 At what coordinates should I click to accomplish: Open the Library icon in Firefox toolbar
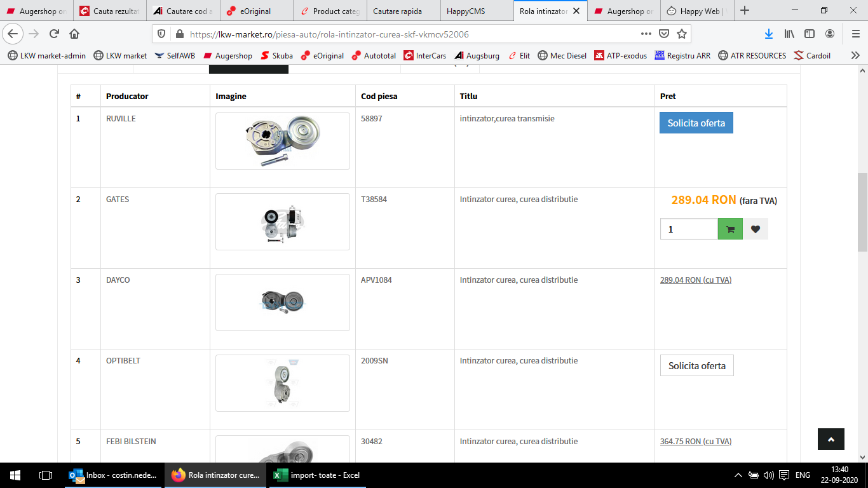[x=789, y=34]
